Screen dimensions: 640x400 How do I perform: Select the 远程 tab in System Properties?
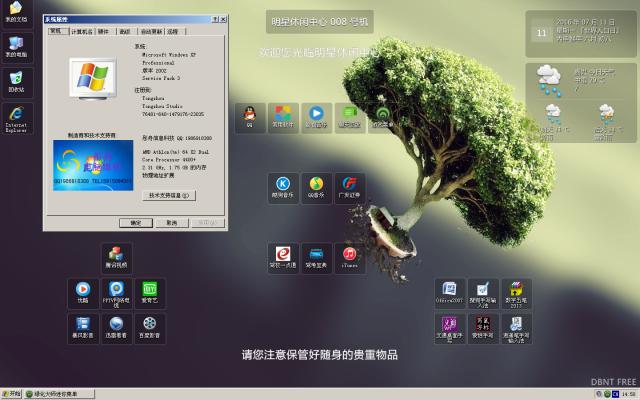point(172,32)
